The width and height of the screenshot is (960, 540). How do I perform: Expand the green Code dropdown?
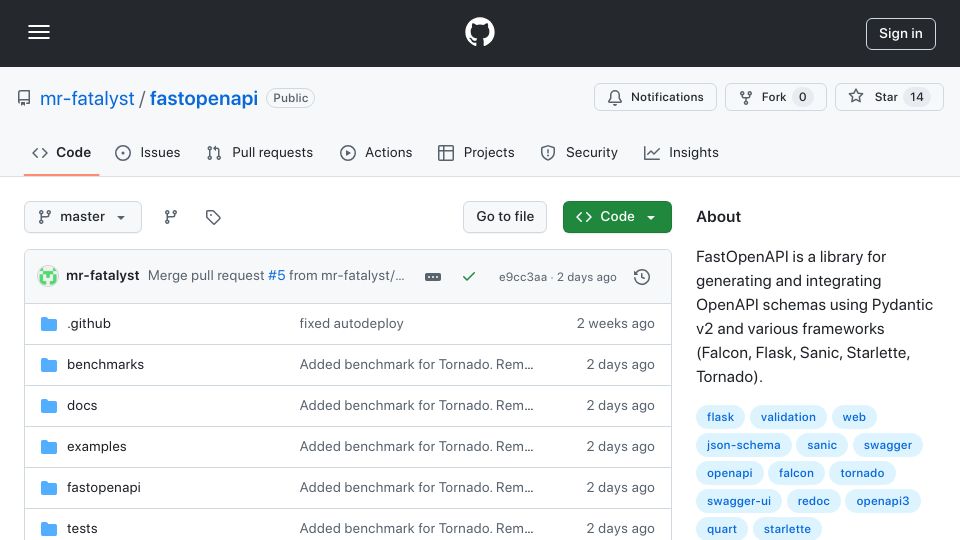(x=617, y=217)
